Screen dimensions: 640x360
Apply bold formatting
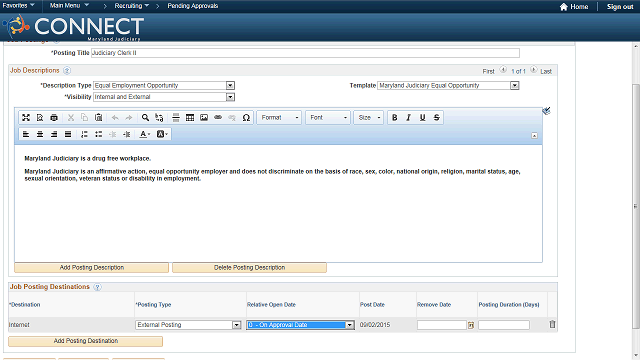click(x=395, y=118)
